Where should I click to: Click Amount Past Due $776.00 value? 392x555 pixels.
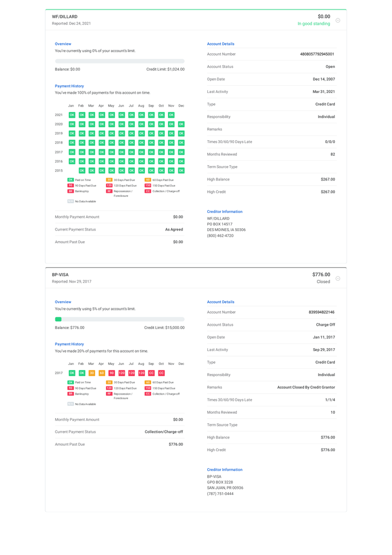[x=176, y=444]
